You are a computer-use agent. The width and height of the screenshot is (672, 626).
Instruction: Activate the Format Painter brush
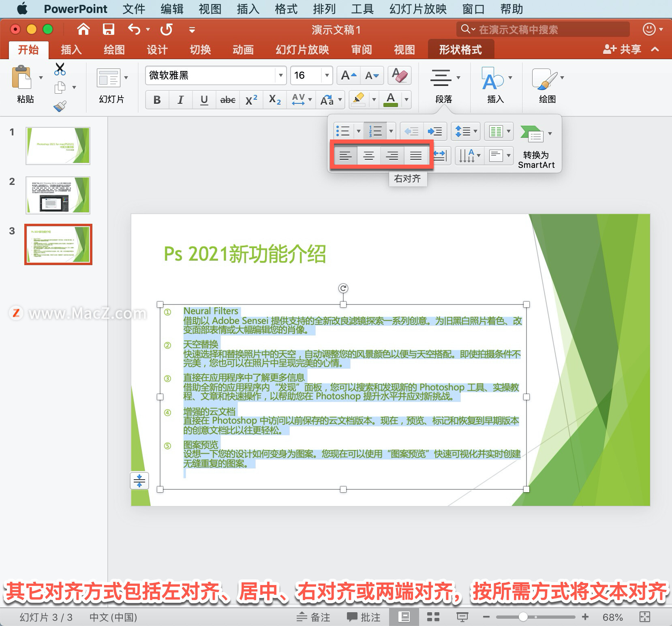click(60, 106)
